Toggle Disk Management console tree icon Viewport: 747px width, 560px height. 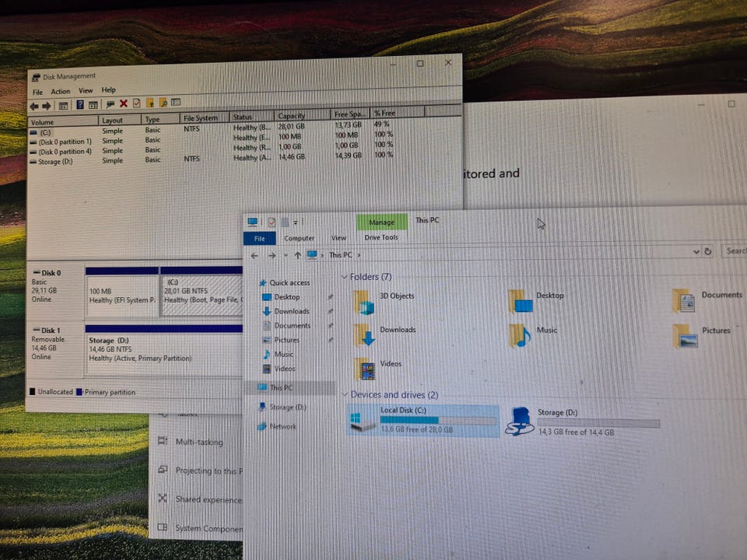coord(63,106)
